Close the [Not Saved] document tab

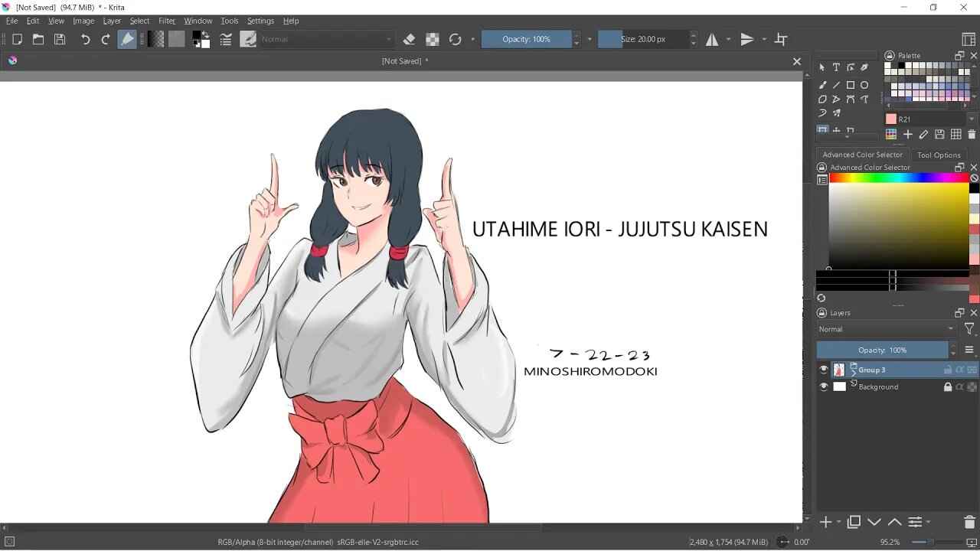(x=796, y=61)
